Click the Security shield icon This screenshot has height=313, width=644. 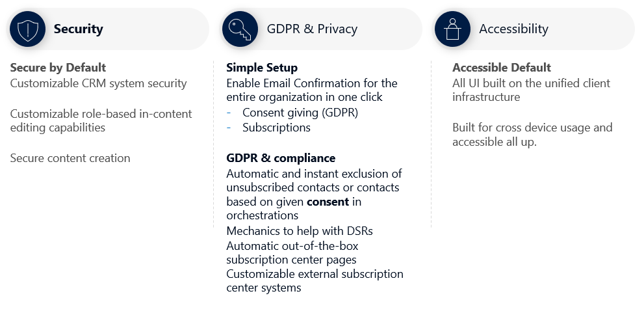(27, 29)
